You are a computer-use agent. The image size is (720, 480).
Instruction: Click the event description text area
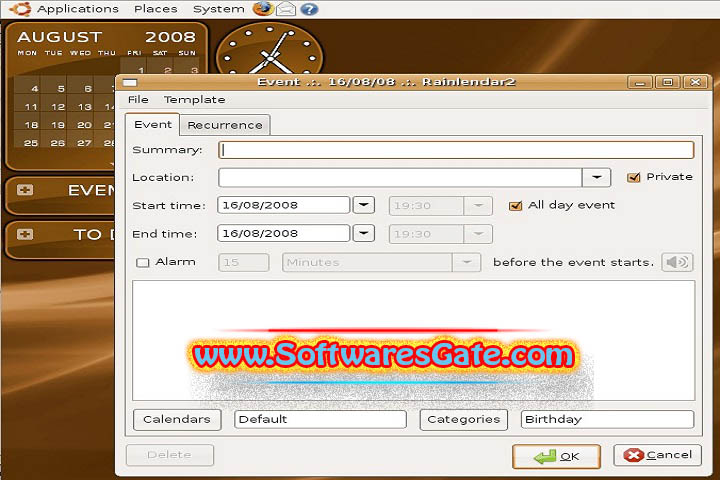(413, 340)
